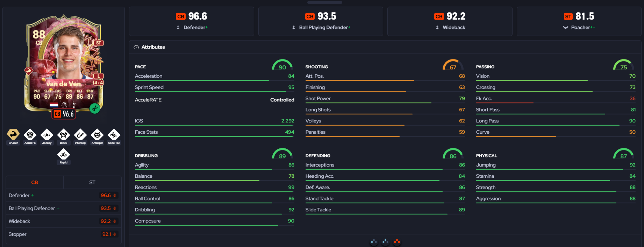Select the Intercept playstyle icon
The width and height of the screenshot is (644, 247).
(80, 135)
